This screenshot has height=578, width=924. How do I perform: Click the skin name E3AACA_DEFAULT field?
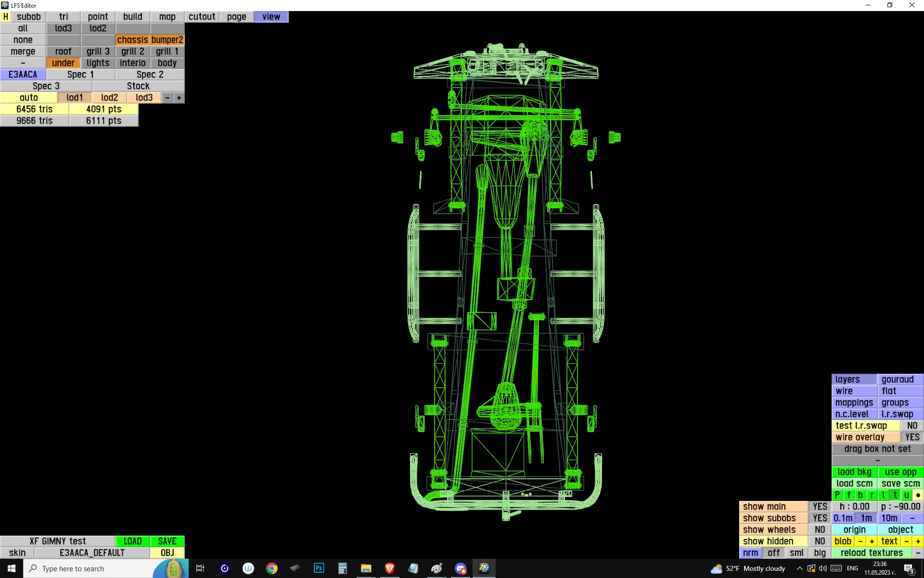click(x=92, y=553)
